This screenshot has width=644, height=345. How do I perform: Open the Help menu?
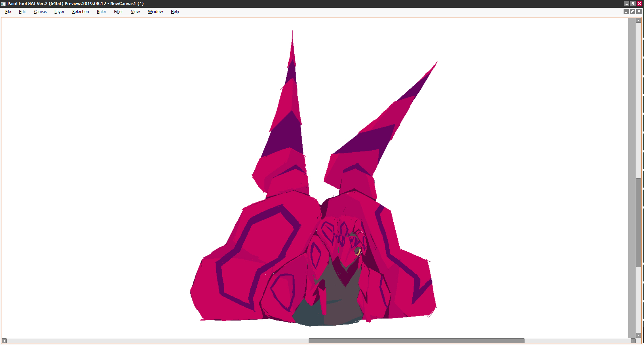click(x=175, y=12)
